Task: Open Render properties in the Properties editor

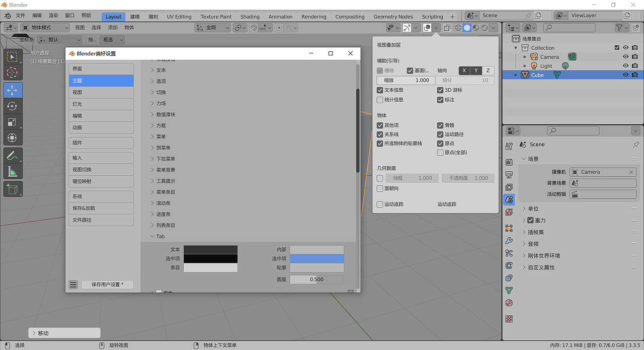Action: pos(509,162)
